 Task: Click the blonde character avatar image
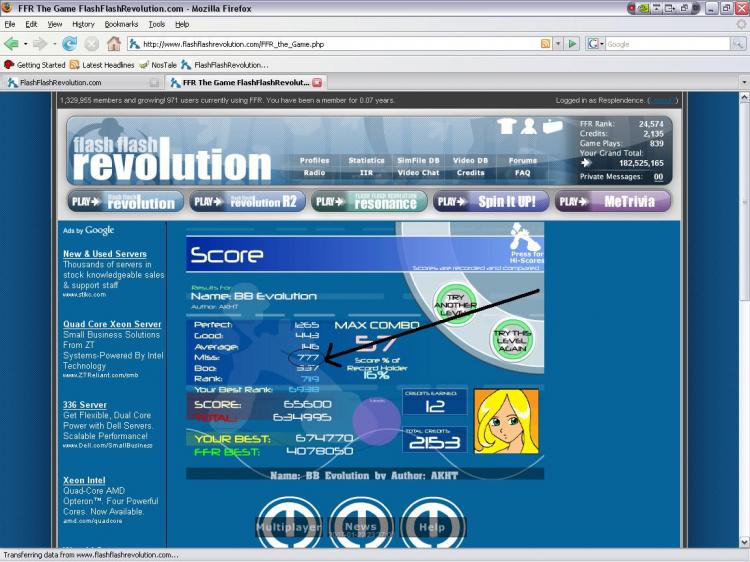505,421
